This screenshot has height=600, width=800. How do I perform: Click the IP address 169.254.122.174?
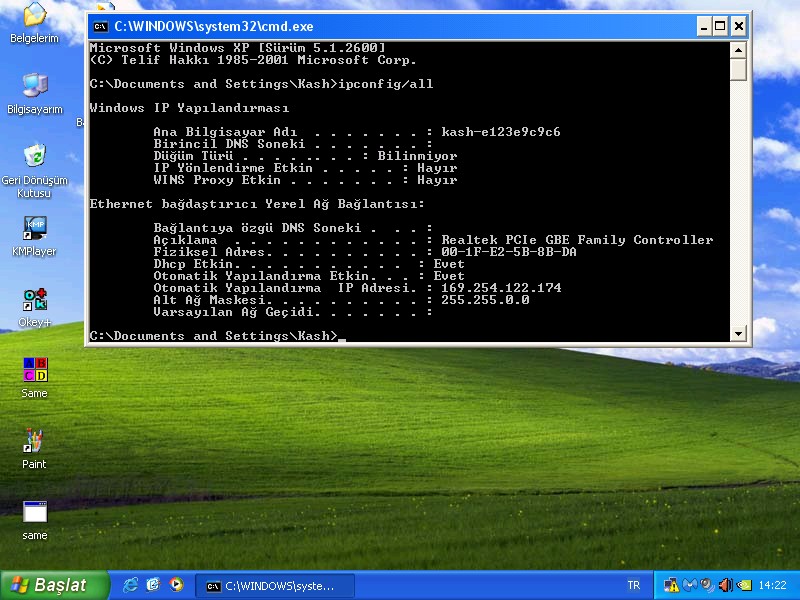(501, 288)
